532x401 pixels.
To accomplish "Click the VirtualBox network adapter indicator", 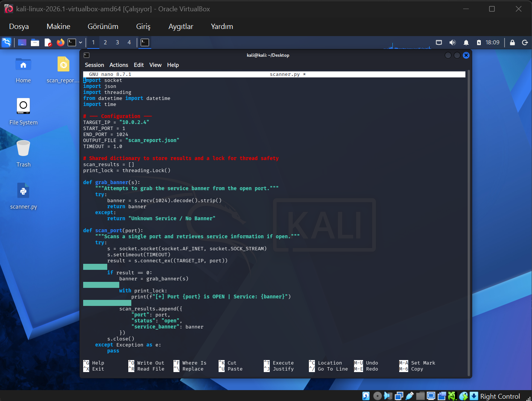I will tap(399, 396).
